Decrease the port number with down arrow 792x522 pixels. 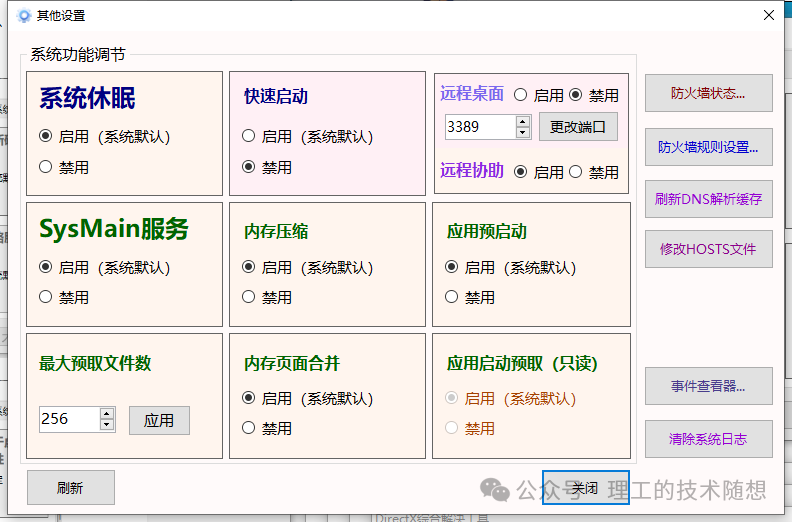(x=523, y=132)
